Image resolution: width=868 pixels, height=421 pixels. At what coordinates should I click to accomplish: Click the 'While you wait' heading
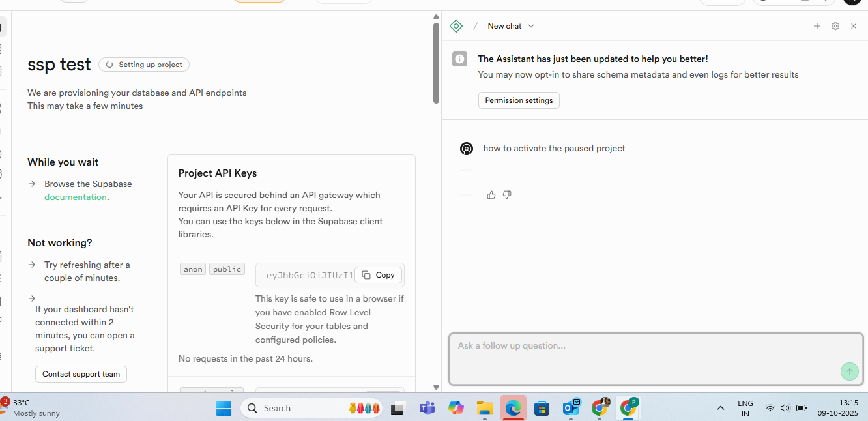point(63,162)
